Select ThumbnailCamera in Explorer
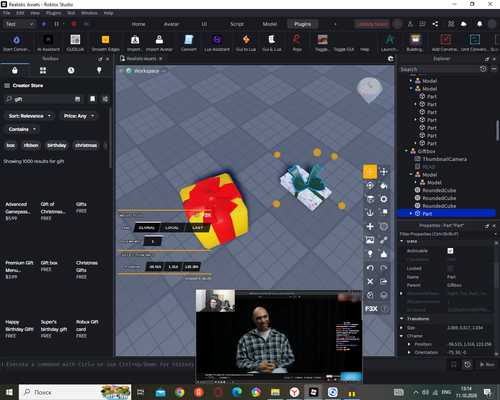This screenshot has width=500, height=400. 444,159
